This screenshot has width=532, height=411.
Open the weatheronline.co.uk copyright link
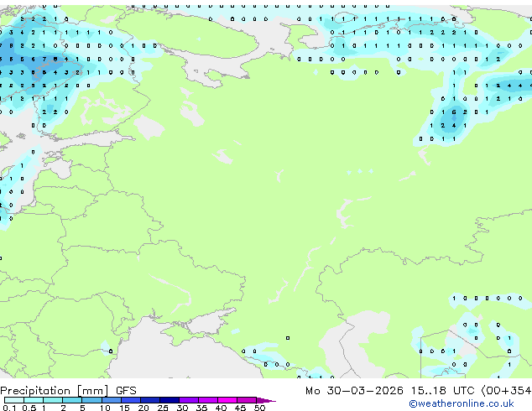[462, 403]
